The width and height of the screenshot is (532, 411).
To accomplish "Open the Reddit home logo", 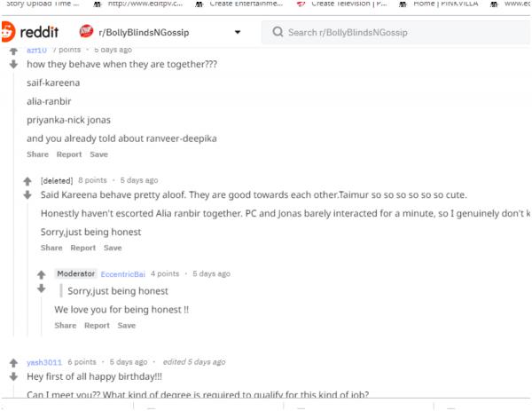I will pyautogui.click(x=30, y=32).
